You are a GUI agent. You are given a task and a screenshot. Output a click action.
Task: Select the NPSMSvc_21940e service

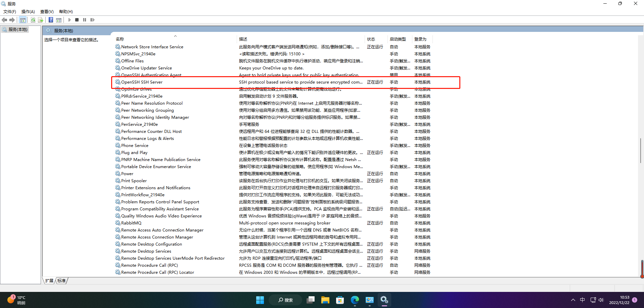(273, 54)
